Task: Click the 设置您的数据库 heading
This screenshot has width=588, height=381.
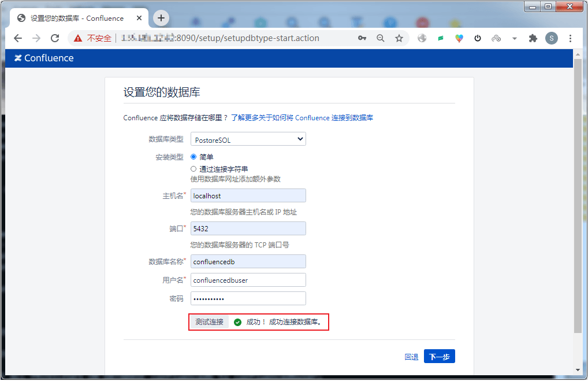Action: (162, 92)
